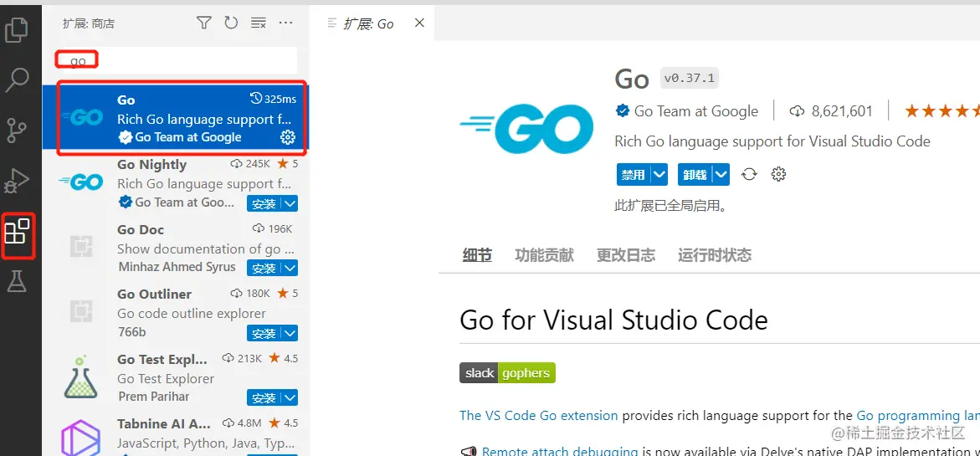Open Go extension manage gear icon
The width and height of the screenshot is (980, 456).
pyautogui.click(x=778, y=174)
